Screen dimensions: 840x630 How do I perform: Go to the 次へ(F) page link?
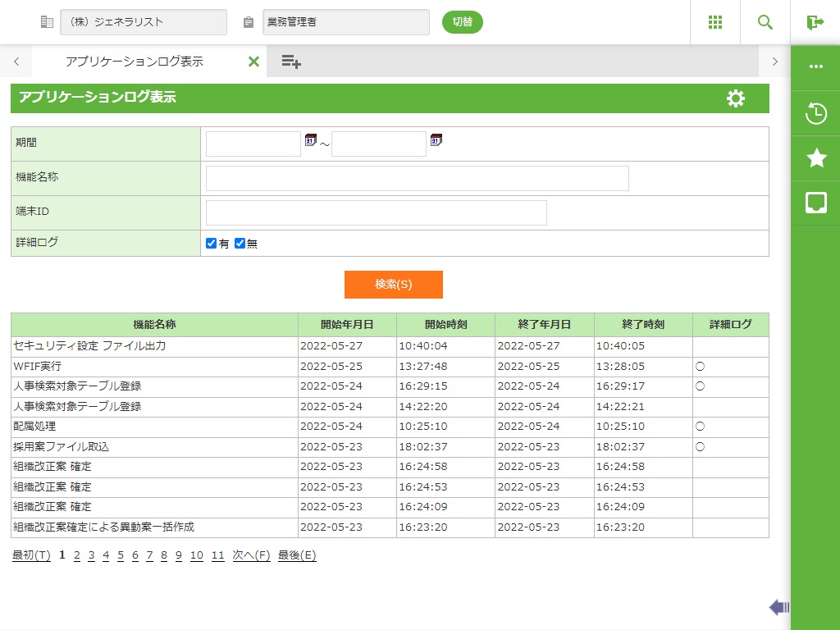click(251, 555)
